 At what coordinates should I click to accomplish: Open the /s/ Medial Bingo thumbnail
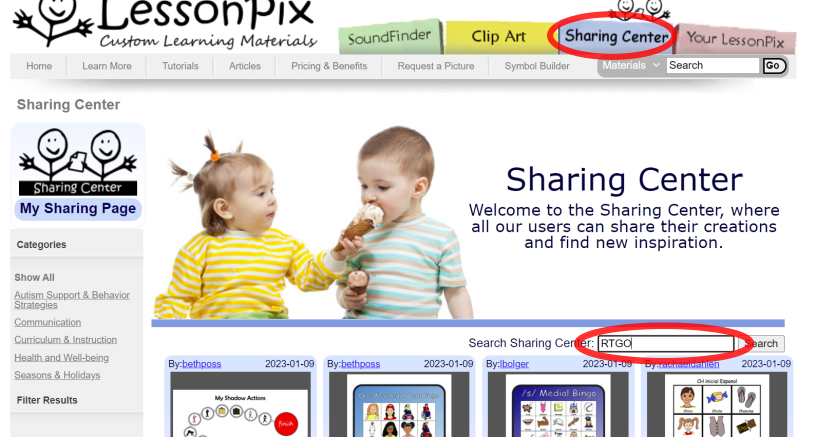(x=558, y=405)
